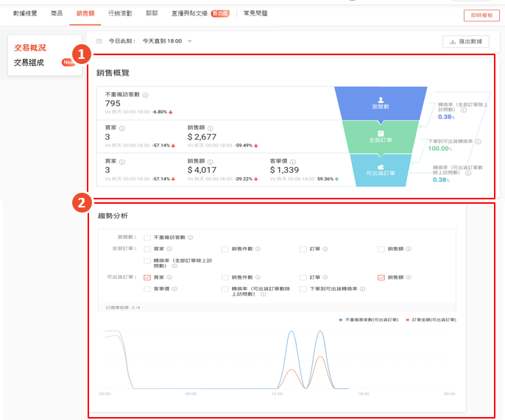Switch to the 行銷活動 tab
This screenshot has width=505, height=420.
[x=119, y=13]
